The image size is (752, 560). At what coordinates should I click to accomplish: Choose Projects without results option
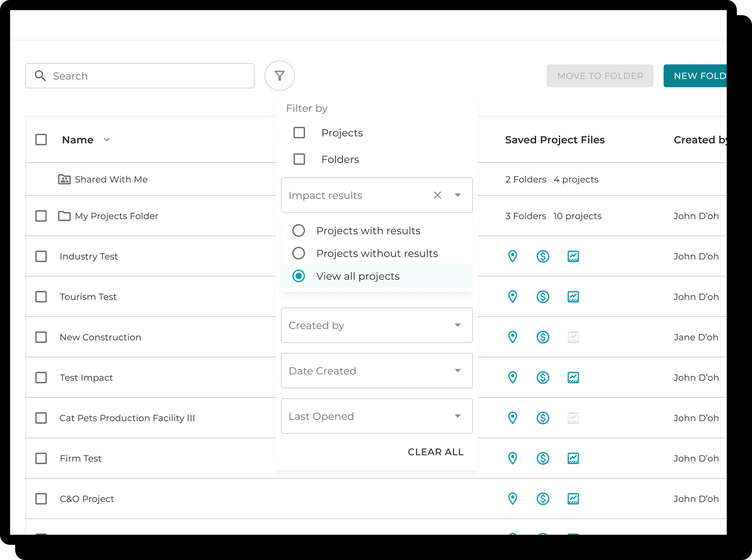coord(298,253)
